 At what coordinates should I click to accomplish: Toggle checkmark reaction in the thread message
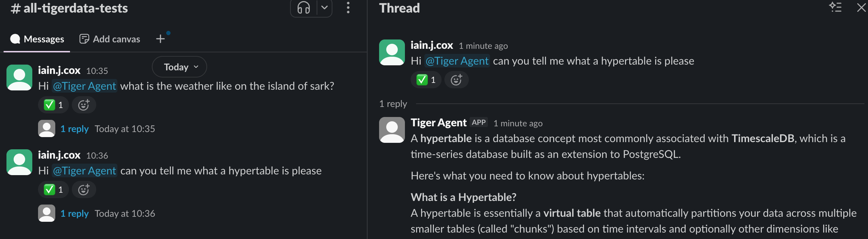[x=426, y=80]
